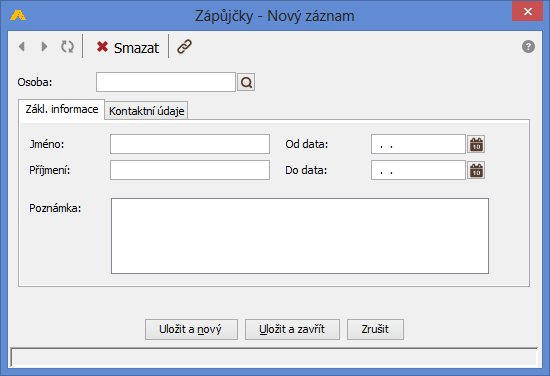550x376 pixels.
Task: Search for person with magnifier icon
Action: [246, 82]
